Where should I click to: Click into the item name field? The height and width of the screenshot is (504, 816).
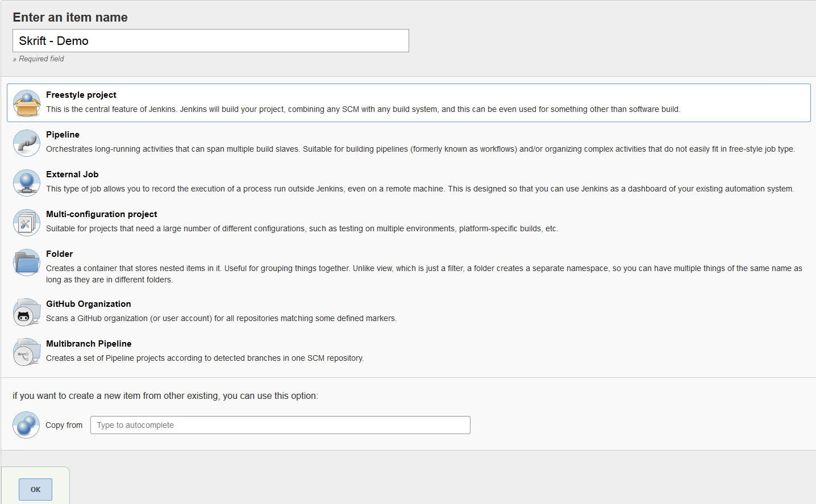[x=211, y=41]
